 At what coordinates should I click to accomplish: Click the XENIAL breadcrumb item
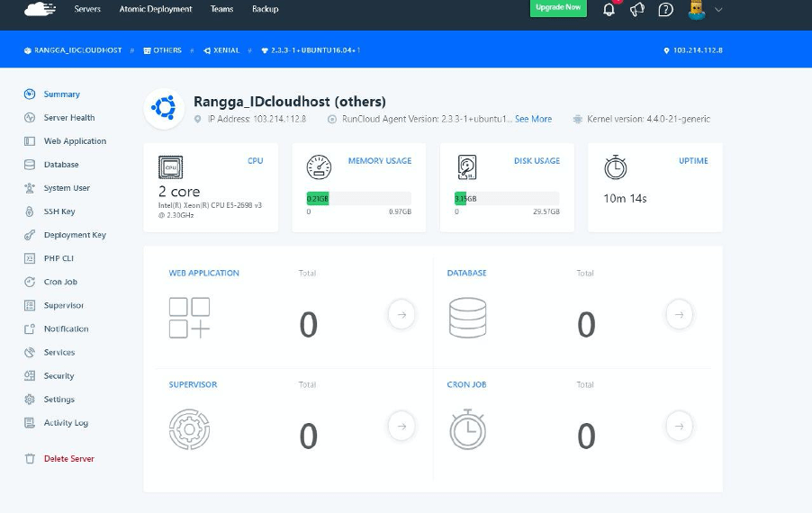(221, 50)
